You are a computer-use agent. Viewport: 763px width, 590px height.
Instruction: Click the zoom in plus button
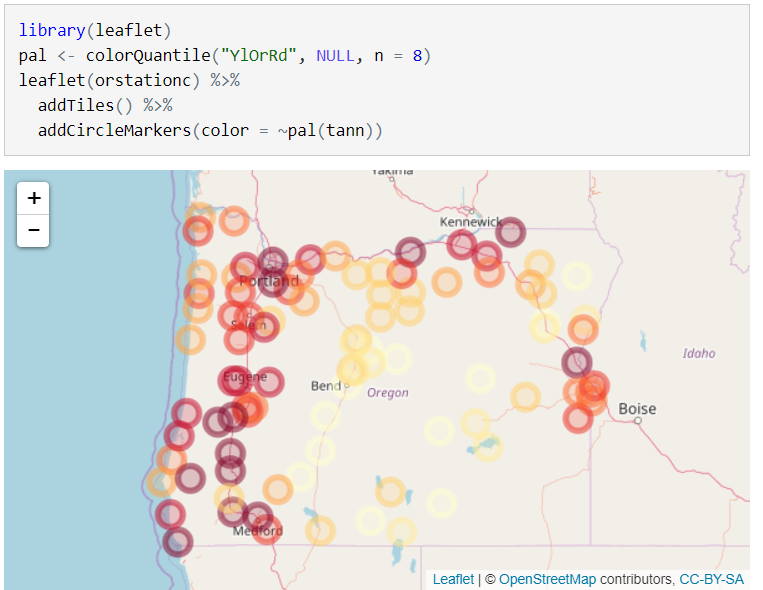[x=33, y=199]
